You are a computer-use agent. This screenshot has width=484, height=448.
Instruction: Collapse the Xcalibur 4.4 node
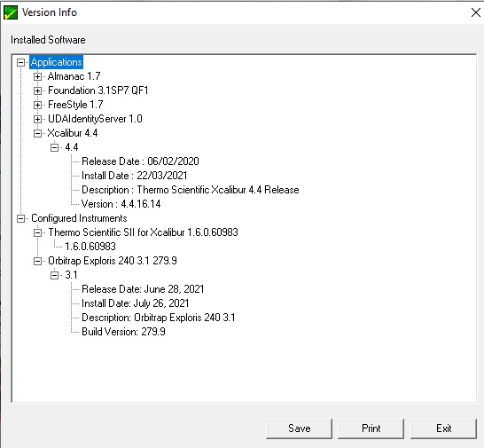click(37, 133)
